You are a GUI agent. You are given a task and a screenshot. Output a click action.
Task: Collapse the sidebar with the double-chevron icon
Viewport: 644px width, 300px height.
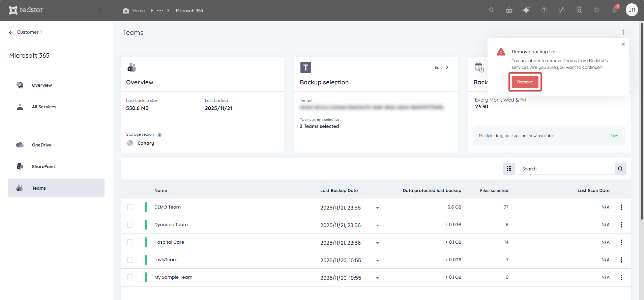click(100, 10)
